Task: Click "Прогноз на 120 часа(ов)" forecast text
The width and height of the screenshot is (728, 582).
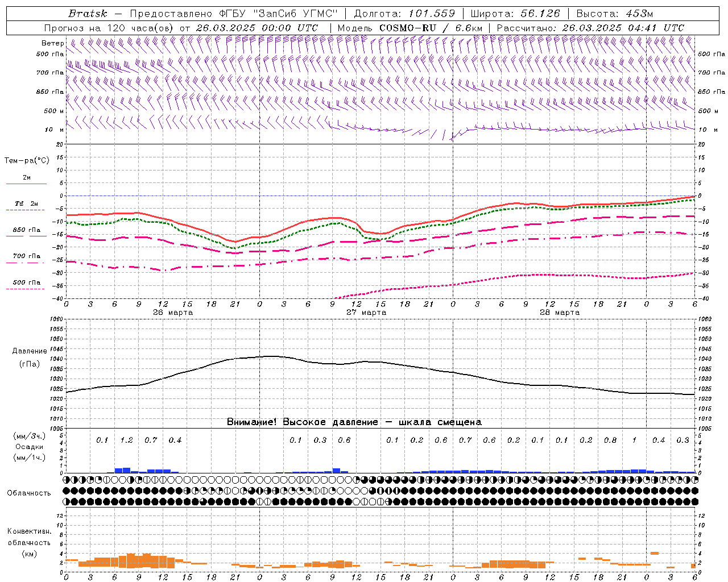Action: coord(109,28)
